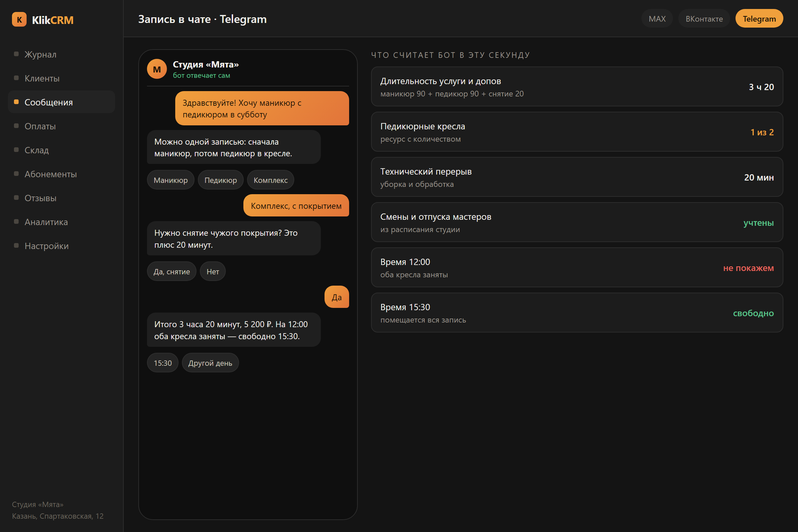Choose the «Другой день» option
The width and height of the screenshot is (798, 532).
click(x=210, y=363)
